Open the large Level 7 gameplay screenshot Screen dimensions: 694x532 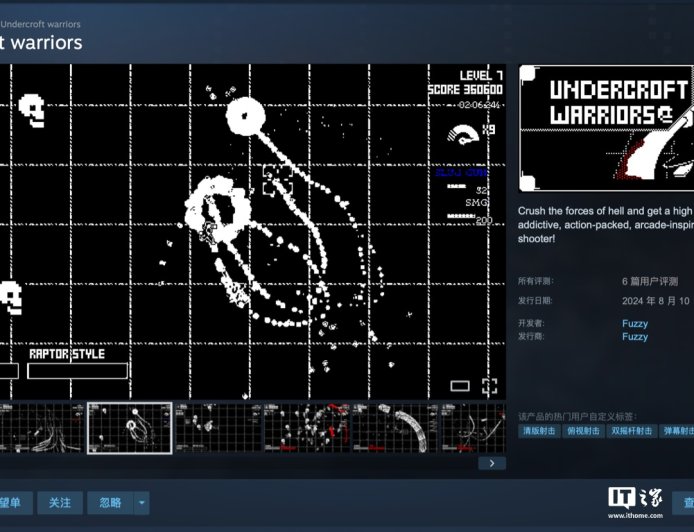coord(253,231)
